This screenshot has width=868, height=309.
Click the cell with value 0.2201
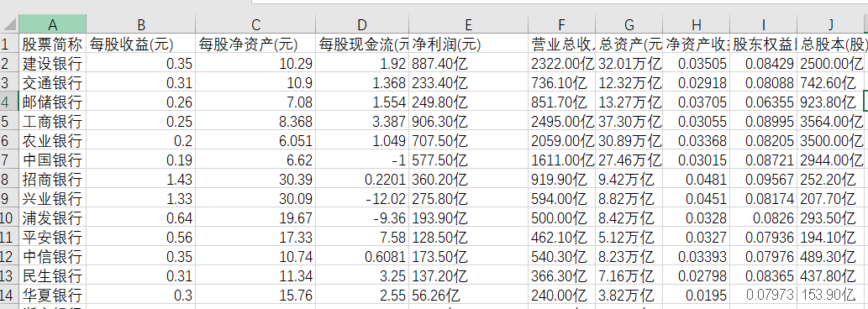click(362, 179)
